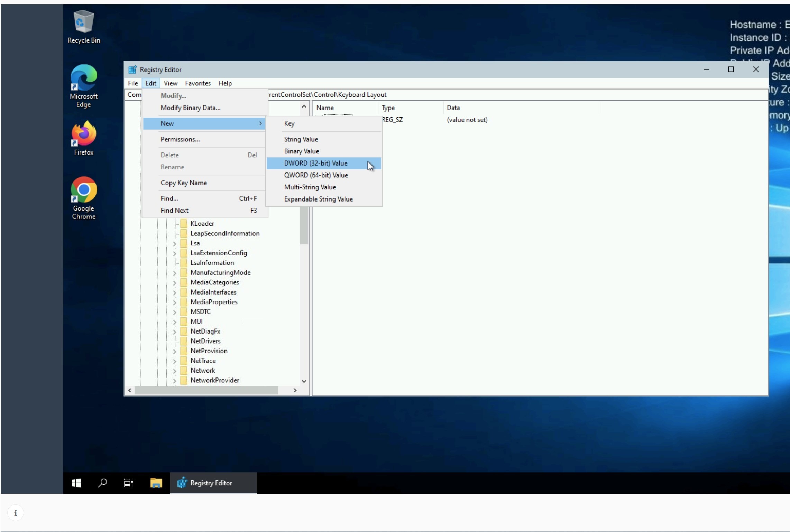
Task: Click the info icon at bottom left
Action: point(15,513)
